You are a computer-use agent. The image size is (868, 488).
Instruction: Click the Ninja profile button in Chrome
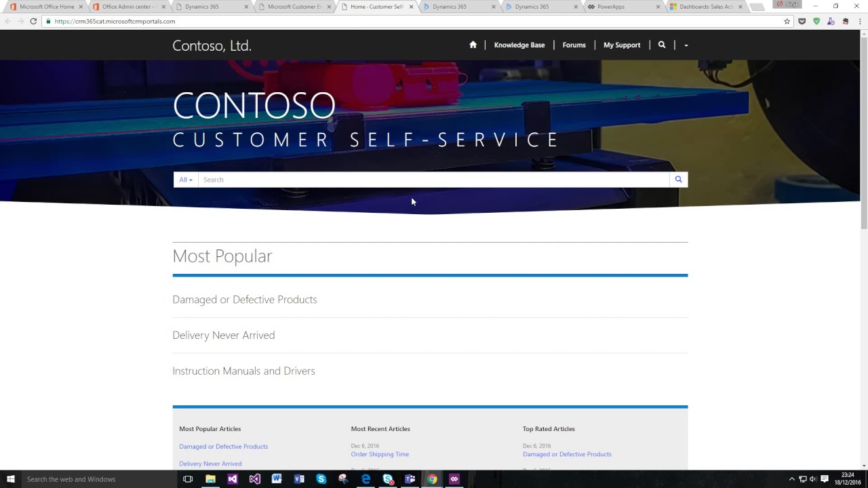point(787,4)
